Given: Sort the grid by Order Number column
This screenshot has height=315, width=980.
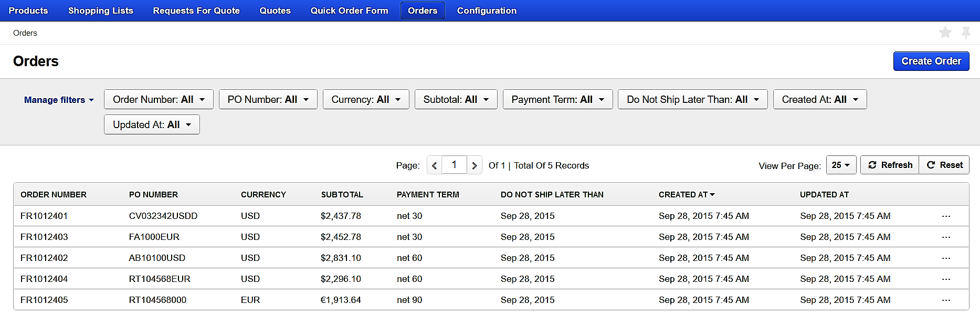Looking at the screenshot, I should pyautogui.click(x=54, y=195).
